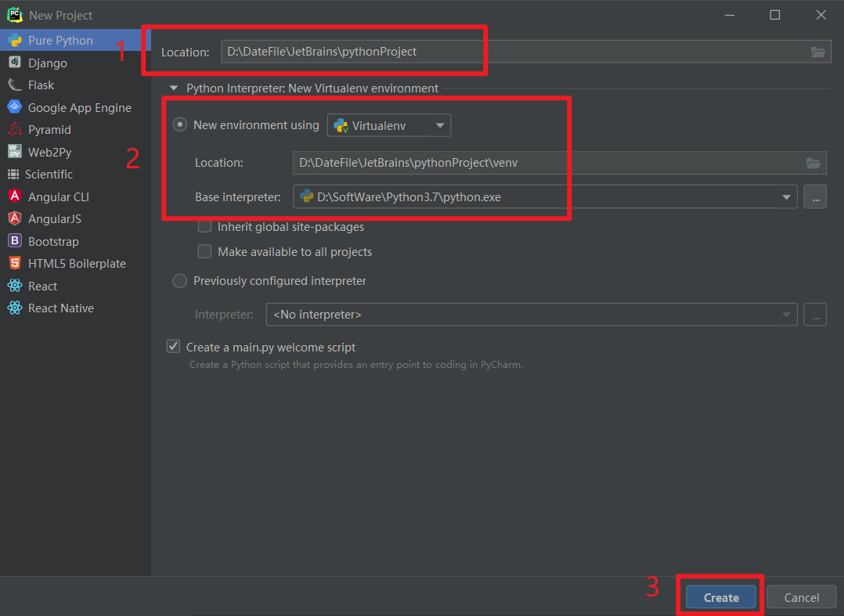
Task: Click the Cancel button
Action: [802, 597]
